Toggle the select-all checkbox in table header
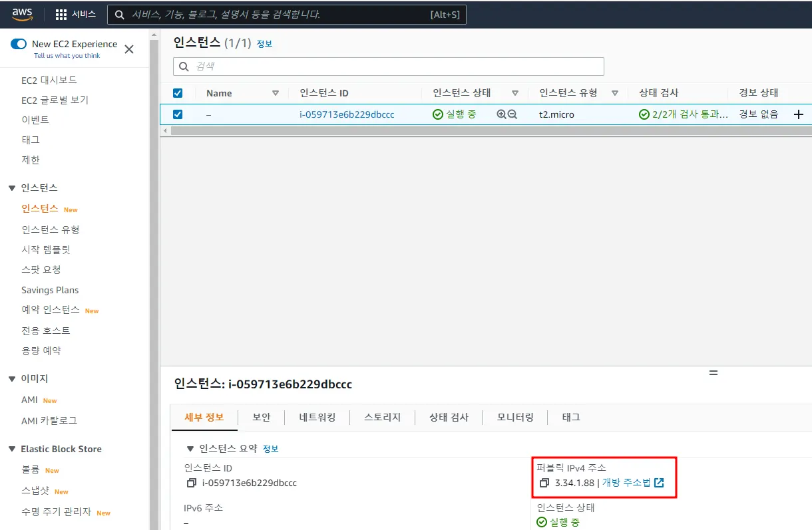The width and height of the screenshot is (812, 530). [178, 93]
